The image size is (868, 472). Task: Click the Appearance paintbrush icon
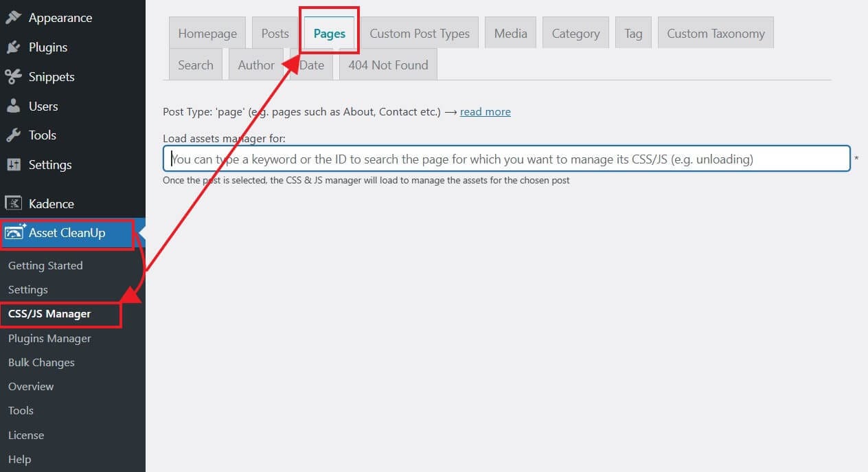pos(14,18)
